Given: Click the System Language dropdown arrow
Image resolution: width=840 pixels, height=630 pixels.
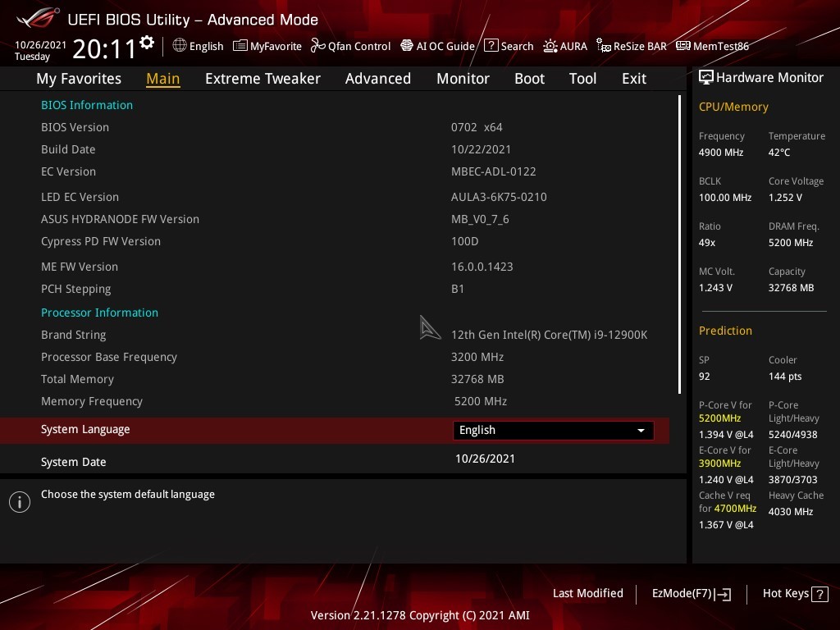Looking at the screenshot, I should [641, 431].
